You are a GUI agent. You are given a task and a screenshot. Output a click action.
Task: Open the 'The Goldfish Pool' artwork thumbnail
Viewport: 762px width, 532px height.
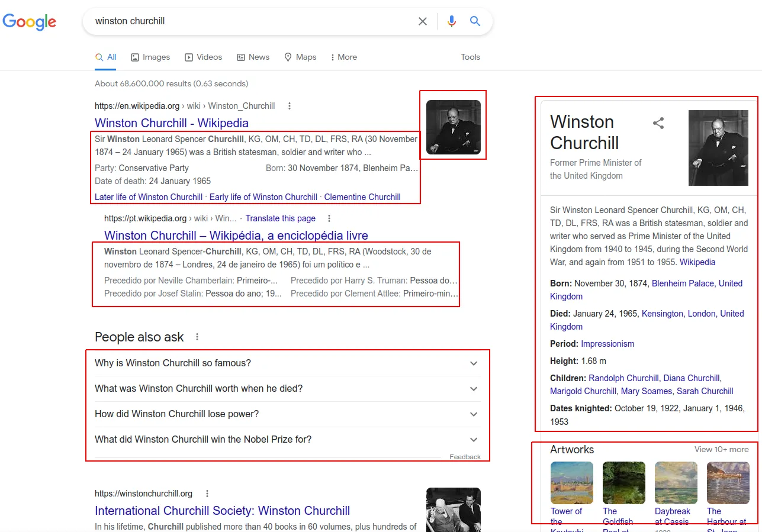pos(624,483)
